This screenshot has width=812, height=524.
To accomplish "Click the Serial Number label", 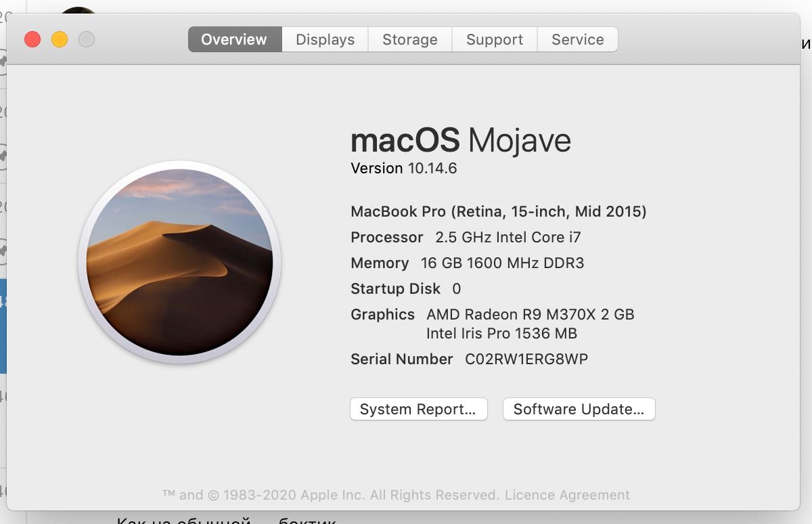I will tap(402, 359).
